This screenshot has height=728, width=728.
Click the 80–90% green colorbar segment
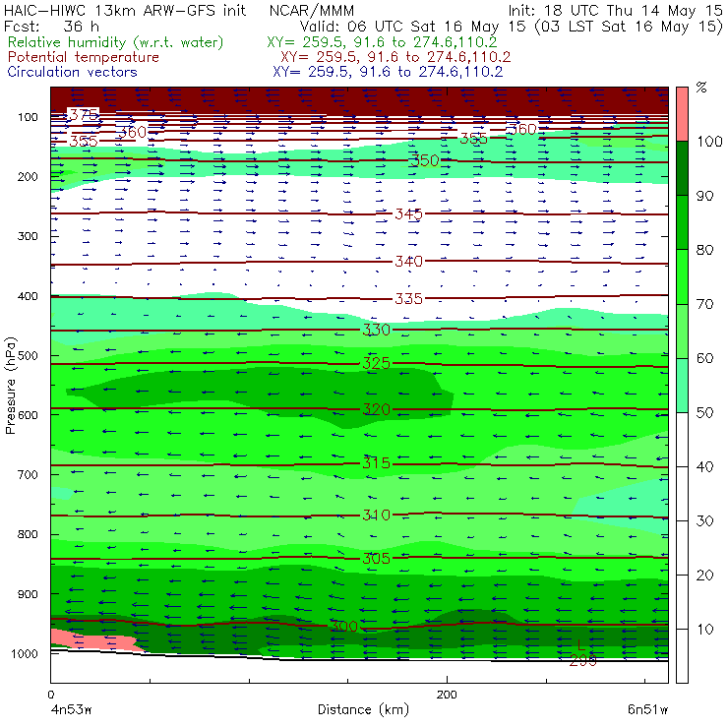682,222
